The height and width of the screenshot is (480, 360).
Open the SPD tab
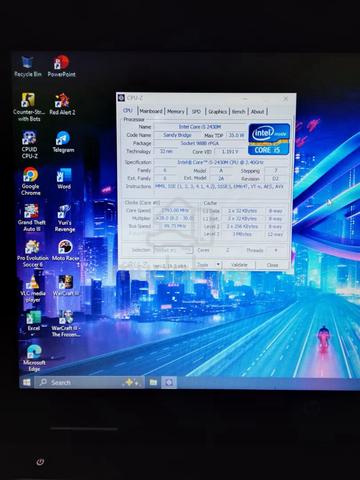pyautogui.click(x=196, y=111)
